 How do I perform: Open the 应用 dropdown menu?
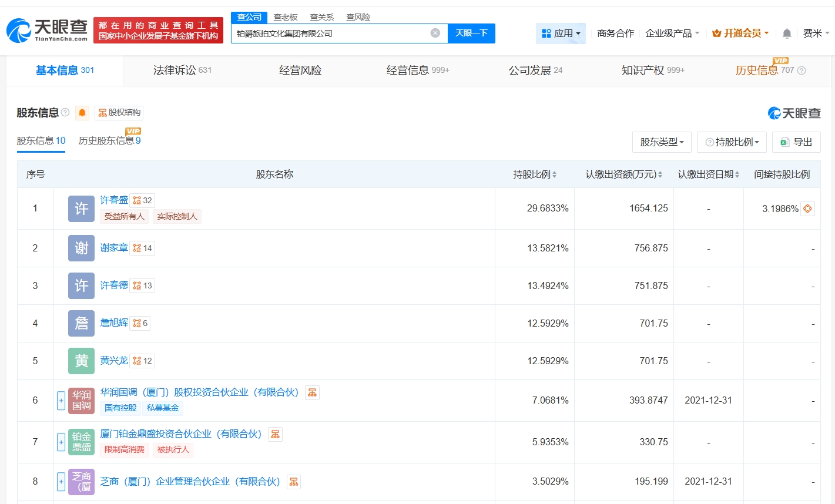(x=561, y=33)
